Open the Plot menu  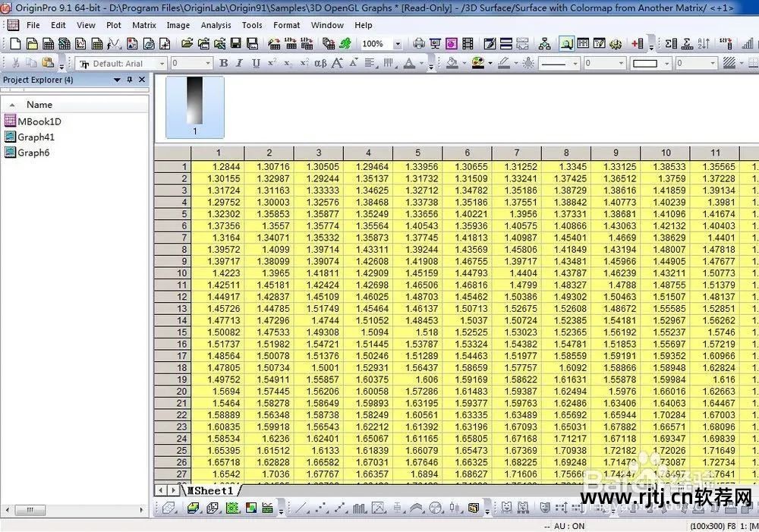(114, 25)
